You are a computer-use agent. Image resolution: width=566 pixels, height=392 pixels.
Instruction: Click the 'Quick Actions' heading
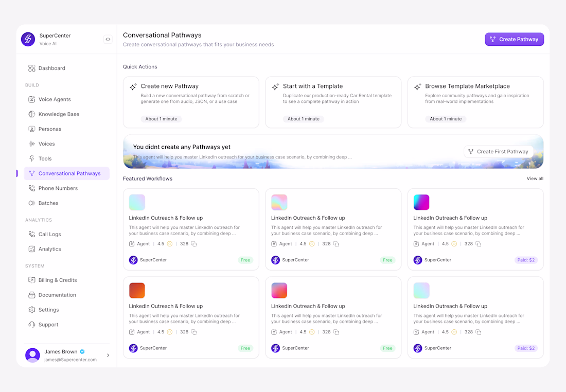[x=140, y=67]
